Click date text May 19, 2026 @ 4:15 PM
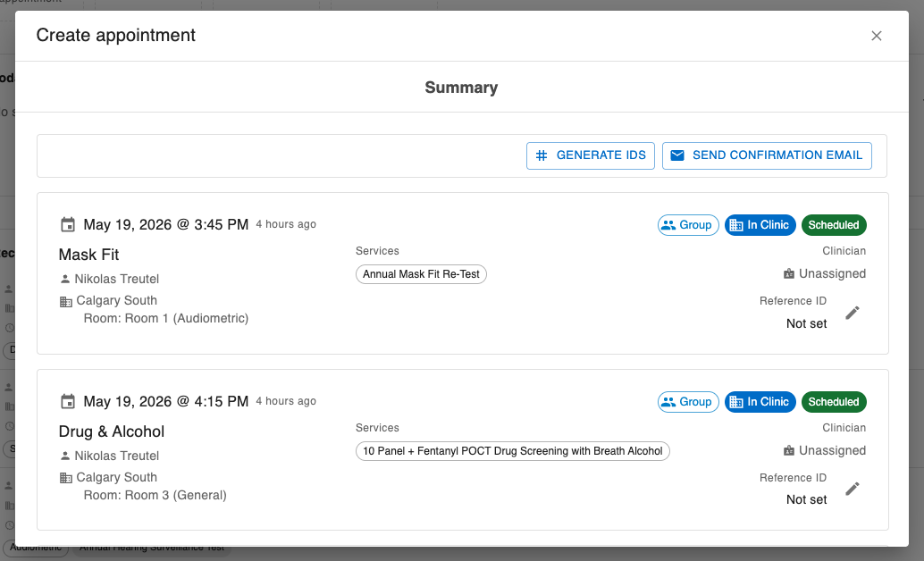 coord(166,401)
